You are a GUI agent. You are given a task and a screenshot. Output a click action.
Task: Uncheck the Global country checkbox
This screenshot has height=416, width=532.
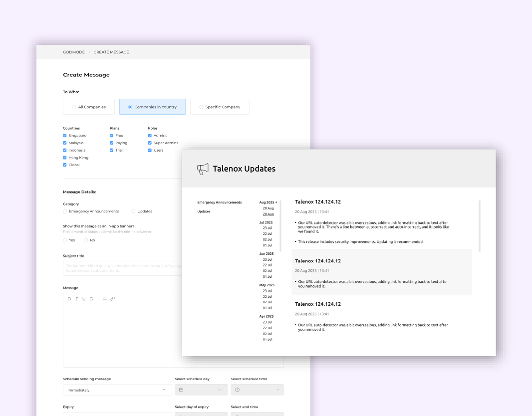click(65, 165)
